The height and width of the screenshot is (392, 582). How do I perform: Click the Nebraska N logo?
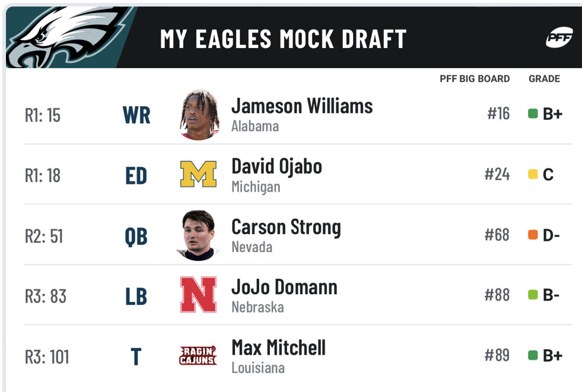(198, 295)
